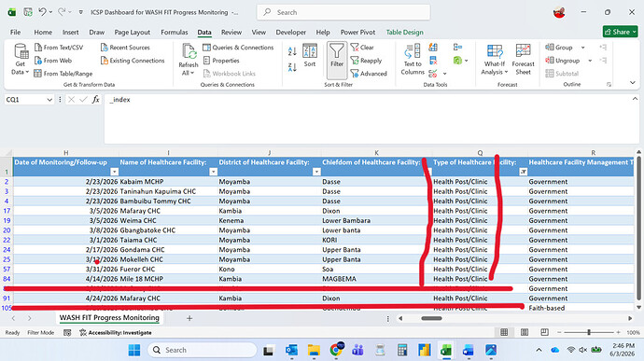Click the zoom slider handle
This screenshot has width=644, height=361.
click(x=589, y=332)
